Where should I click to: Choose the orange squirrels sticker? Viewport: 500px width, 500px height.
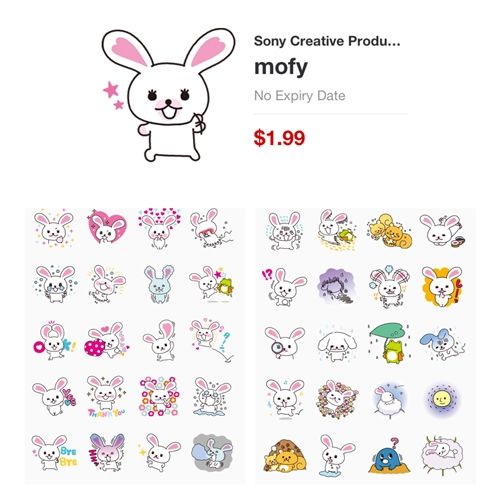[390, 230]
